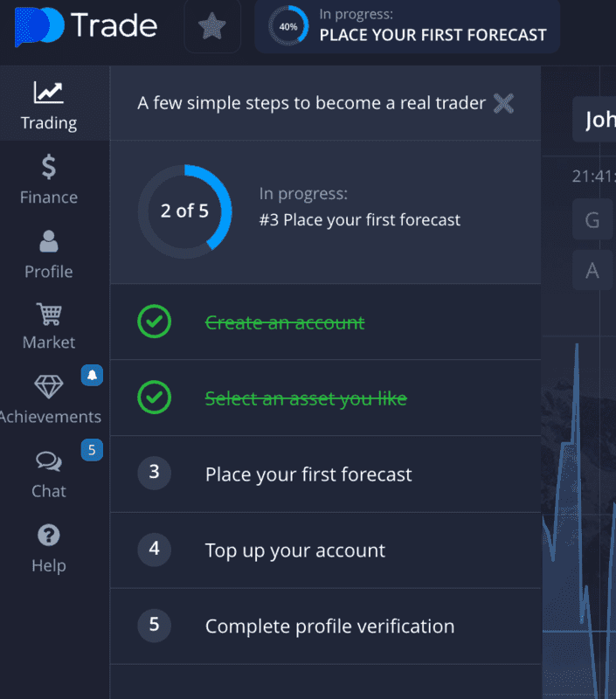Click the Achievements bell notification badge
This screenshot has height=699, width=616.
(92, 376)
